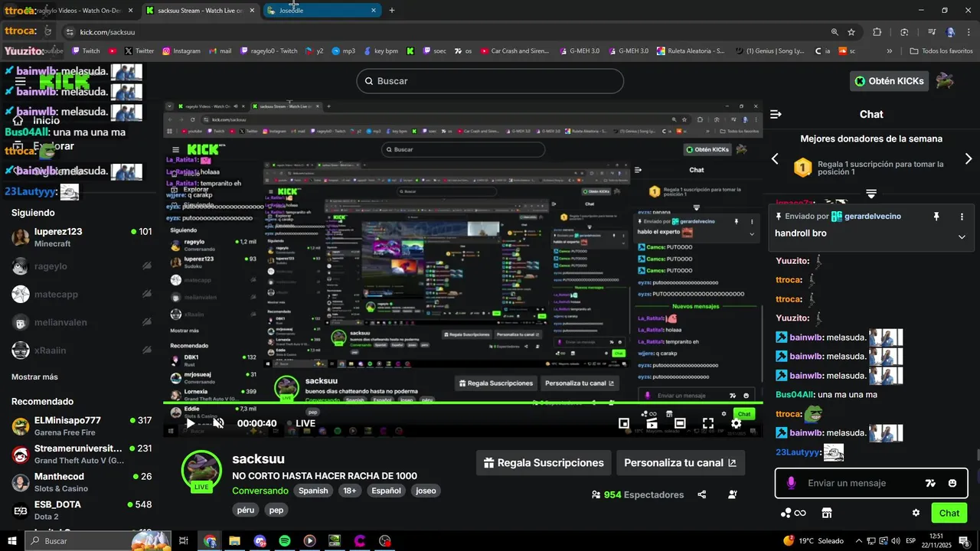
Task: Open Chrome from the taskbar
Action: [x=210, y=541]
